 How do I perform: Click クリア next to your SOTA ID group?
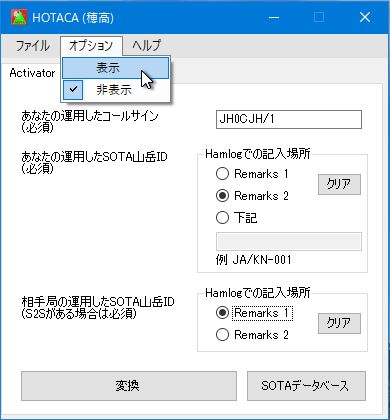pos(339,184)
